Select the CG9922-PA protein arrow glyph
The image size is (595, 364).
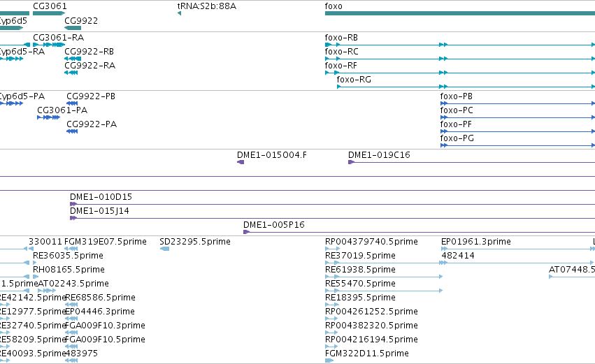point(72,131)
